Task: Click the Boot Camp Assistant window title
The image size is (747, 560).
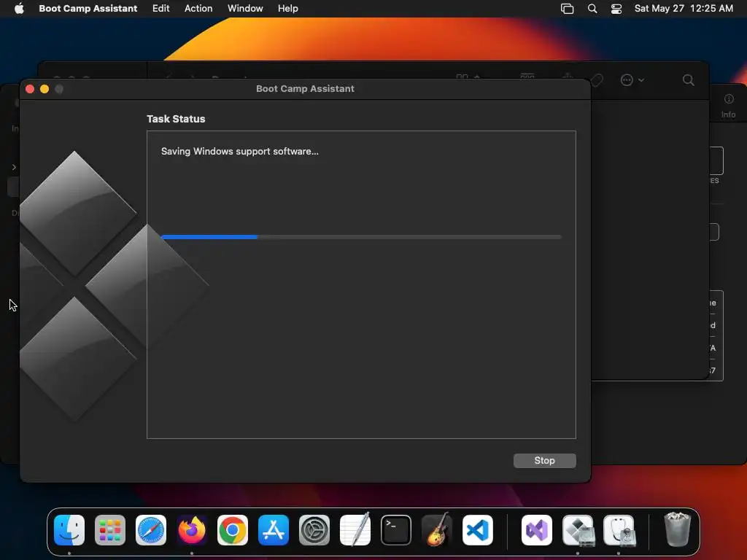Action: point(305,88)
